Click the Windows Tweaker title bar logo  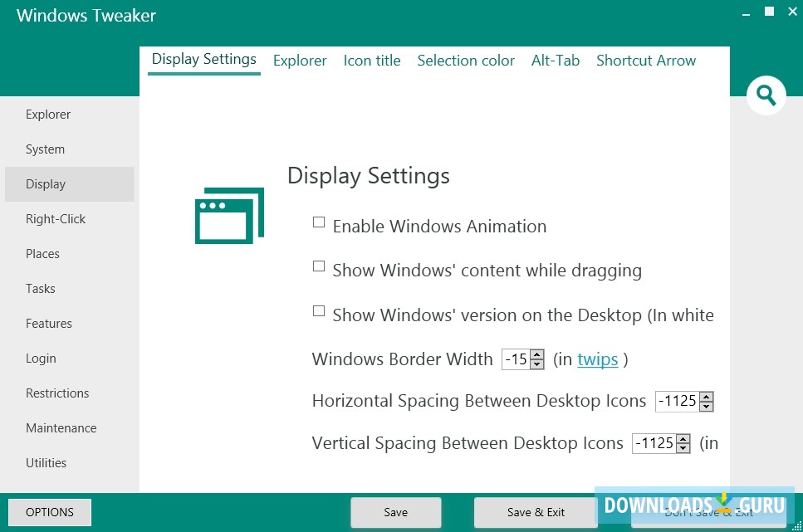pos(85,15)
